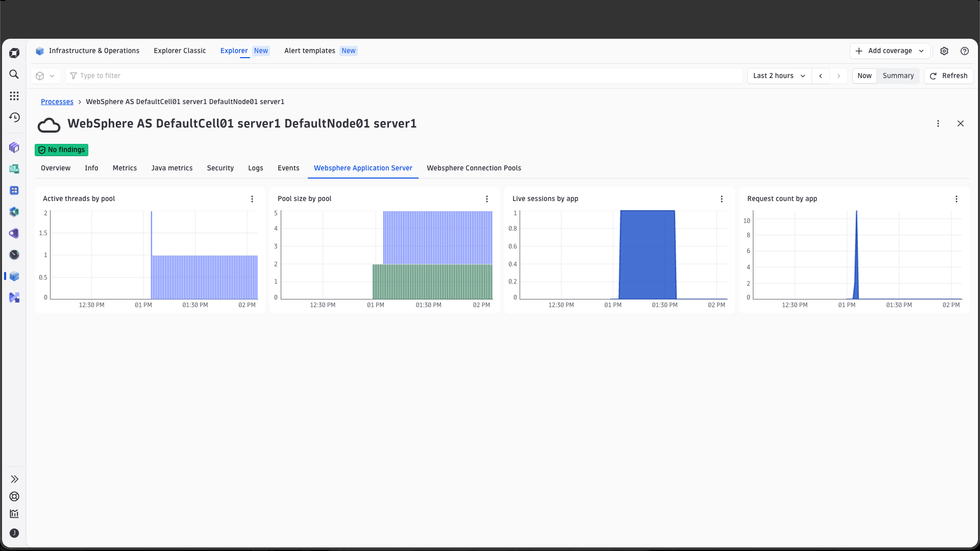Viewport: 980px width, 551px height.
Task: Open Live sessions by app chart menu
Action: [722, 199]
